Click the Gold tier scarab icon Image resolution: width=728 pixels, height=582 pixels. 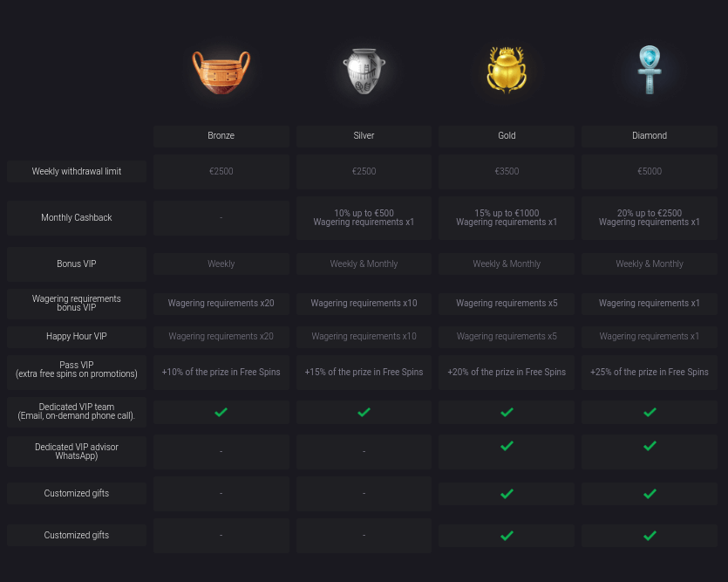click(x=507, y=71)
